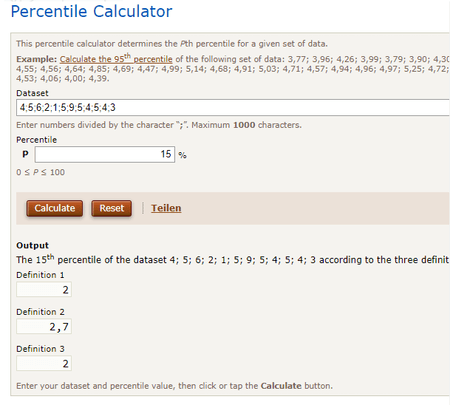Click the 'Maximum 1000 characters' hint text

pos(246,125)
